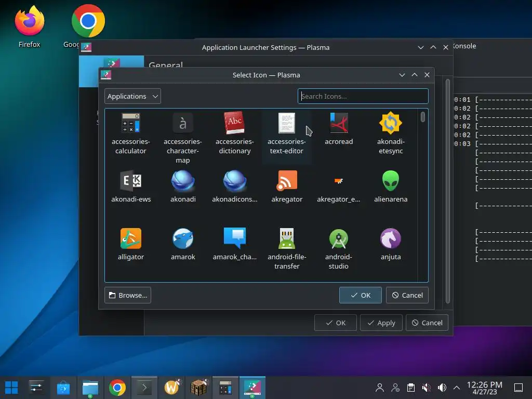The width and height of the screenshot is (532, 399).
Task: Open System Settings sliders icon in taskbar
Action: tap(36, 388)
